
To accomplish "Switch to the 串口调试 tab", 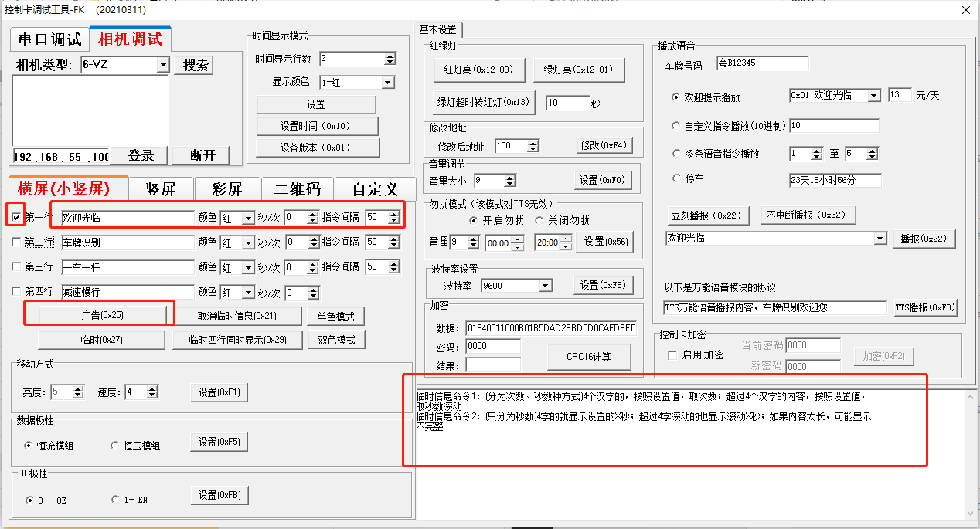I will [x=50, y=39].
